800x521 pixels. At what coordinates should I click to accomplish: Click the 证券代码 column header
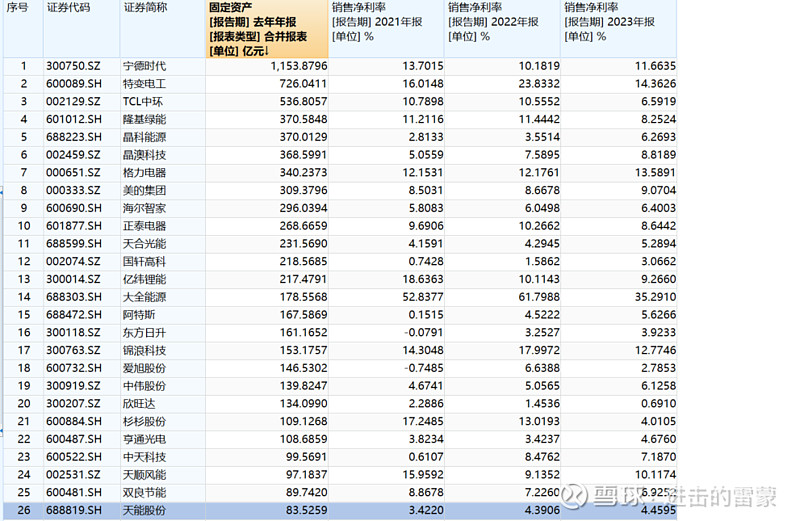[82, 29]
